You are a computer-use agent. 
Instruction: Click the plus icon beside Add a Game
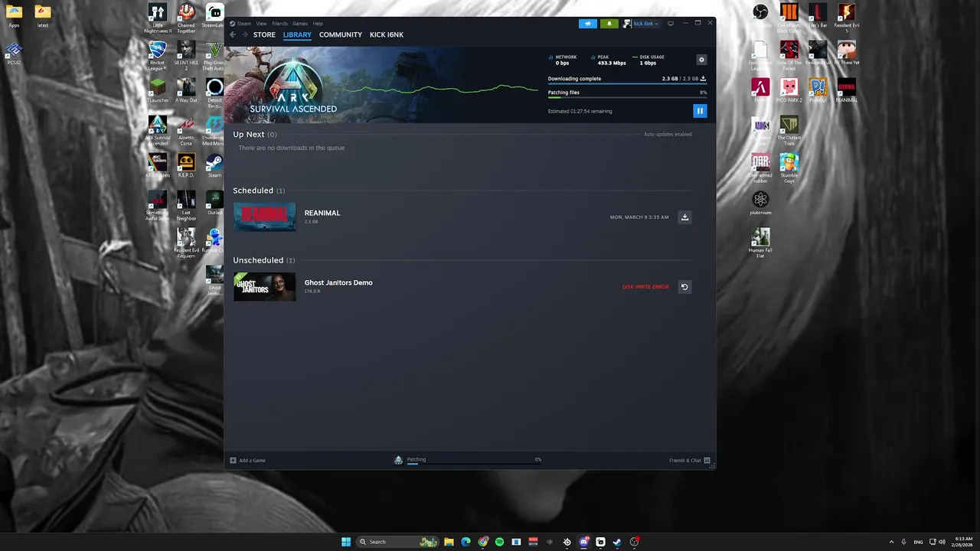pyautogui.click(x=233, y=461)
